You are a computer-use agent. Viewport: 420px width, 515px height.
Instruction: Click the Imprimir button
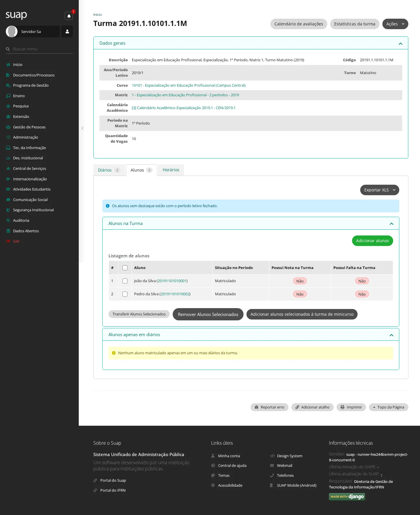coord(351,407)
